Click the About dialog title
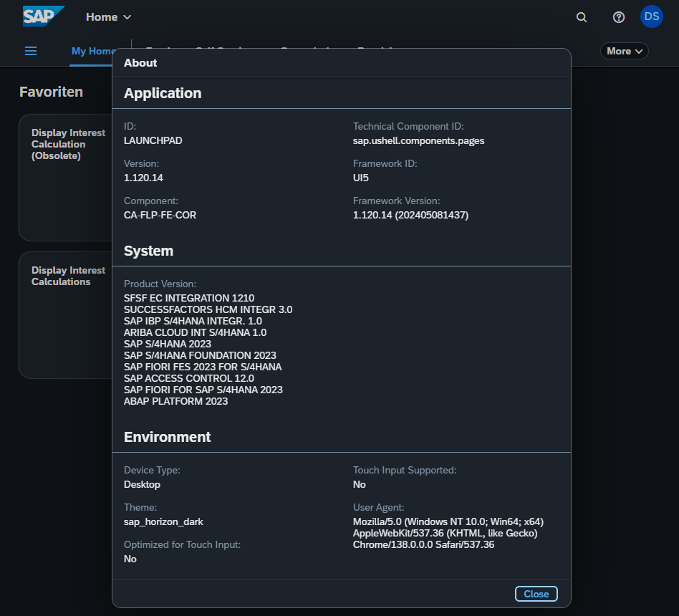 click(x=140, y=63)
